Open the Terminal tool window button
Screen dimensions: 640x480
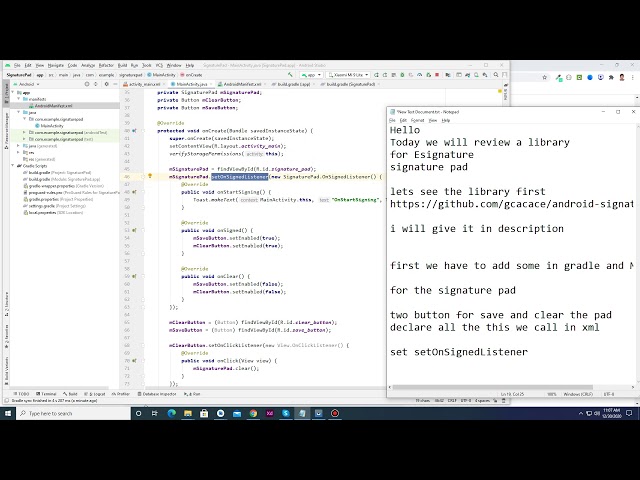coord(46,394)
